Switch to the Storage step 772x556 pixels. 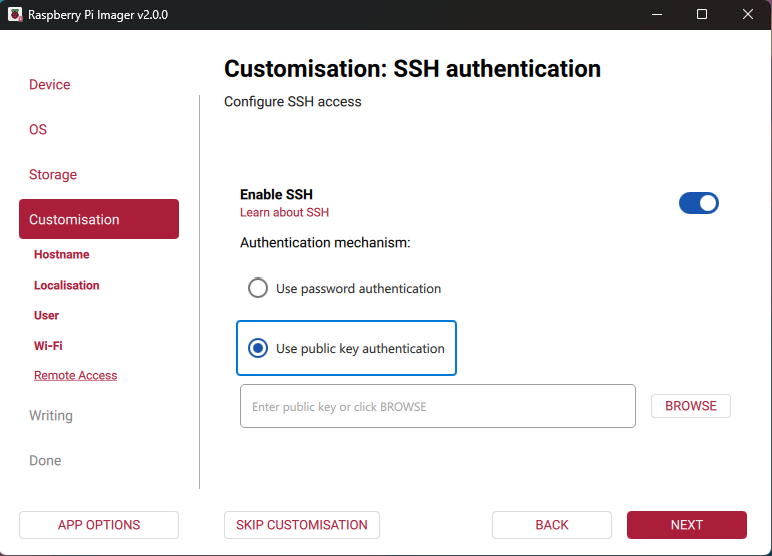(53, 175)
